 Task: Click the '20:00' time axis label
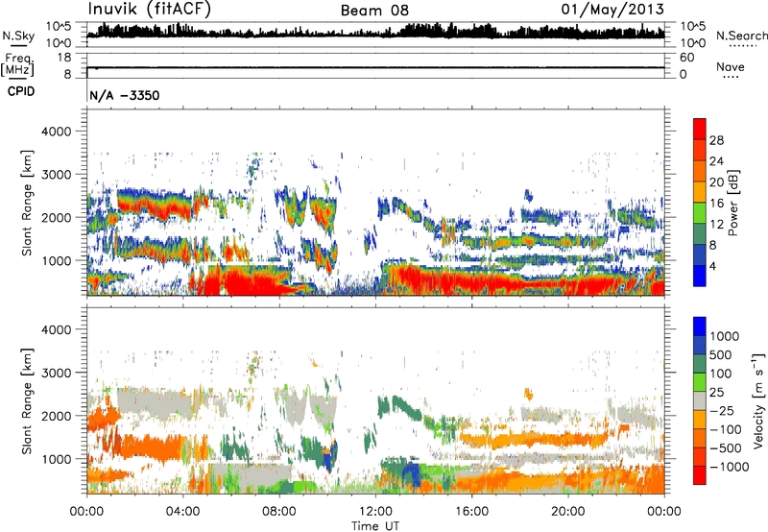click(567, 512)
